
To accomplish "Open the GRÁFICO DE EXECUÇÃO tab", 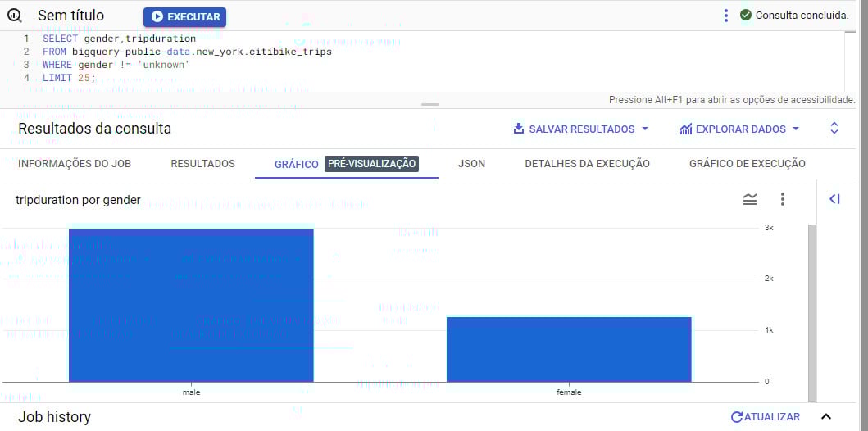I will click(747, 164).
